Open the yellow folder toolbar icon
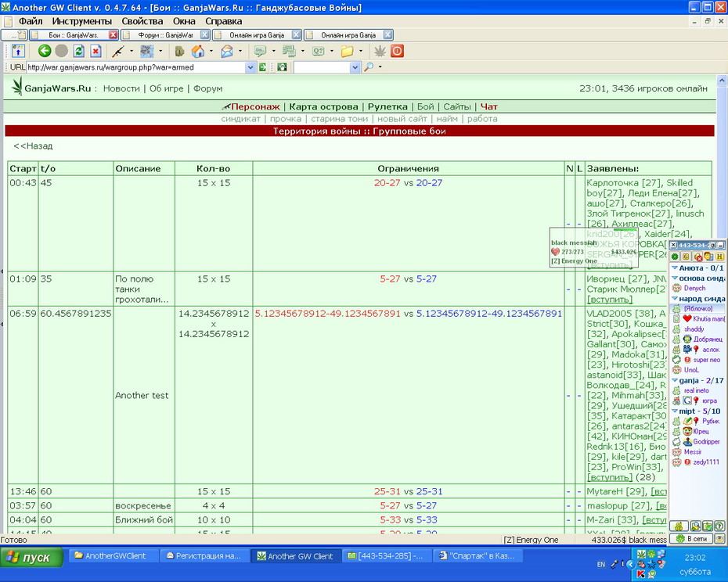 (x=347, y=51)
